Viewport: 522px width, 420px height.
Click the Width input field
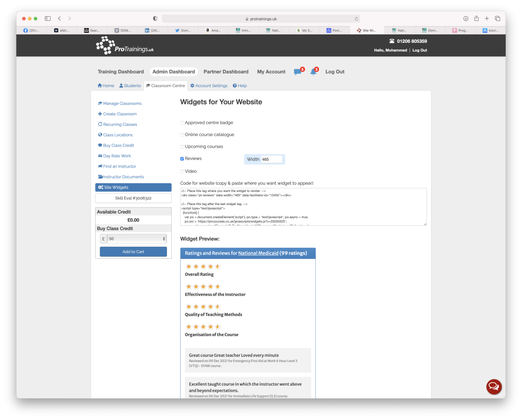click(x=271, y=160)
